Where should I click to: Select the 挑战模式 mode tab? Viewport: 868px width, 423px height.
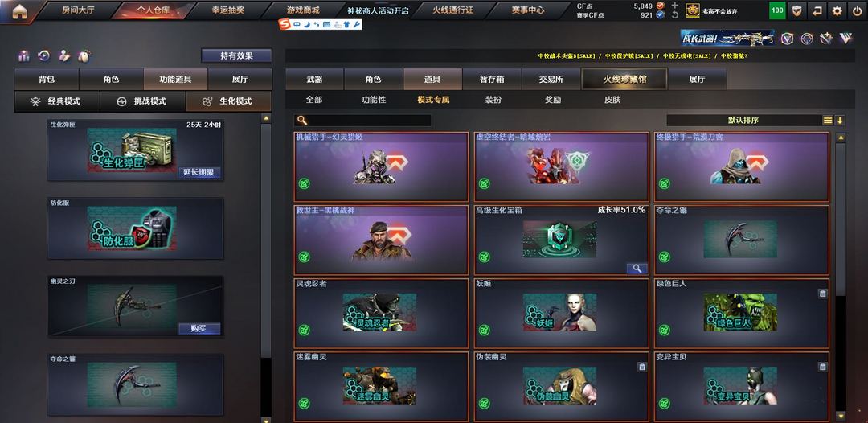(143, 101)
